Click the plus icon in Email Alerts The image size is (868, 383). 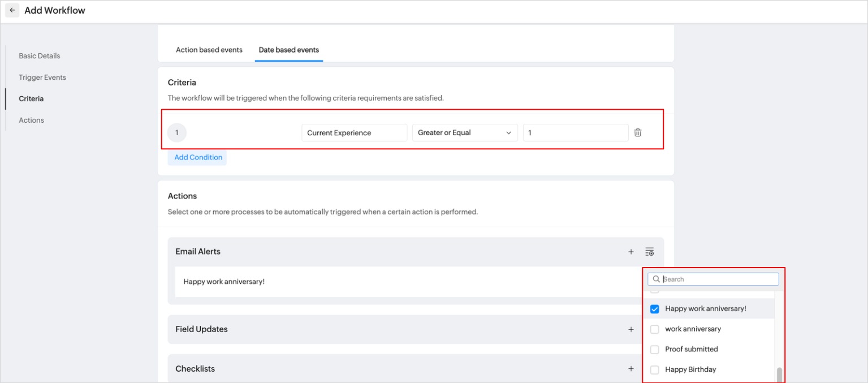[x=631, y=252]
